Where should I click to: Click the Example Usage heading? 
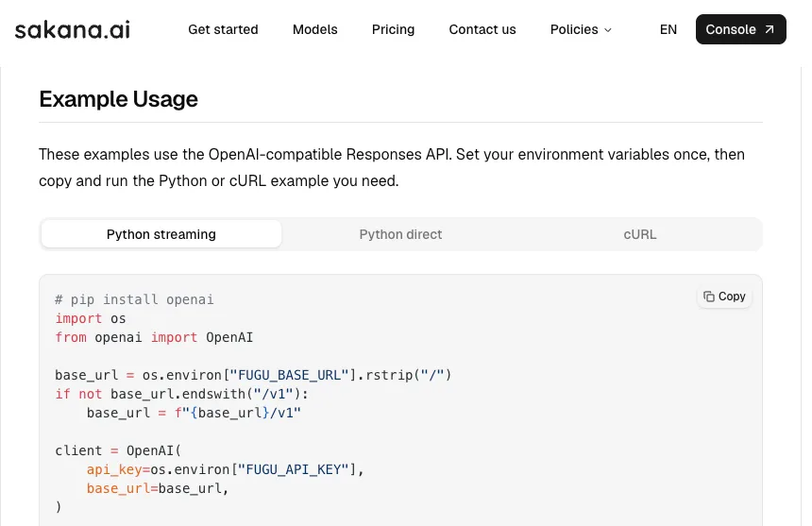tap(118, 99)
